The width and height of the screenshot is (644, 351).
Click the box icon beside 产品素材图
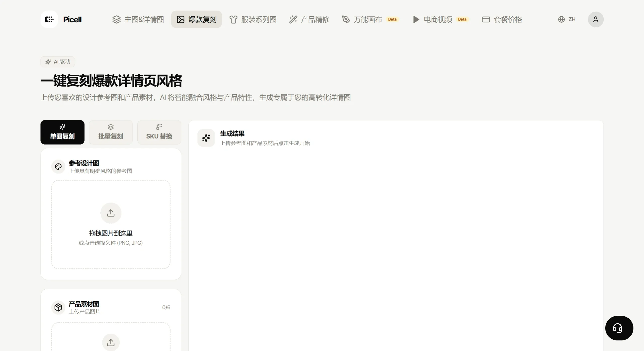[x=58, y=307]
